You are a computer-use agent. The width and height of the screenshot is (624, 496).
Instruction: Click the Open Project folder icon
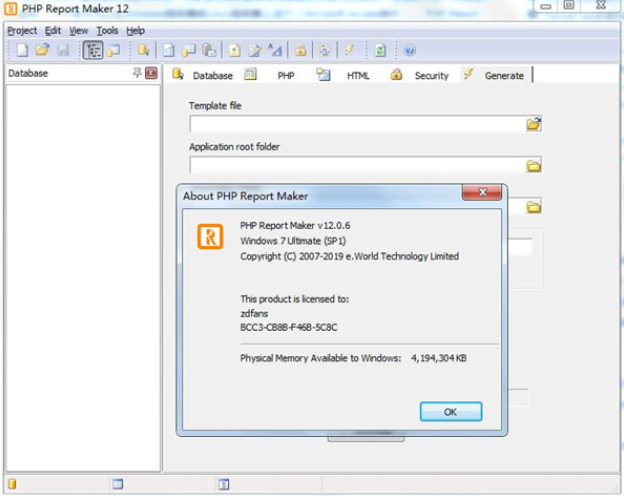[42, 50]
